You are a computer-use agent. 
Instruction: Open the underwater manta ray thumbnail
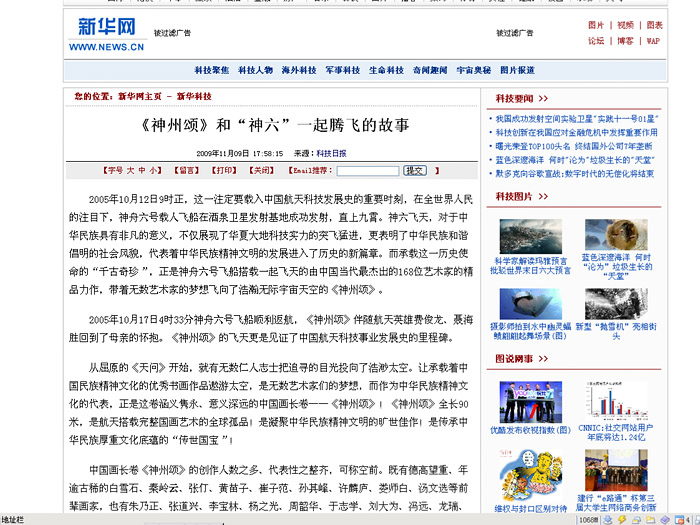531,304
